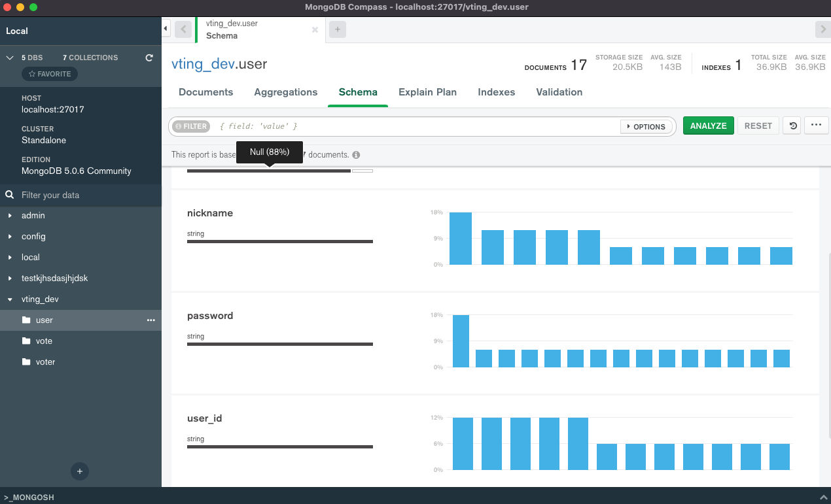Click the green ANALYZE button
The width and height of the screenshot is (831, 504).
pos(709,126)
